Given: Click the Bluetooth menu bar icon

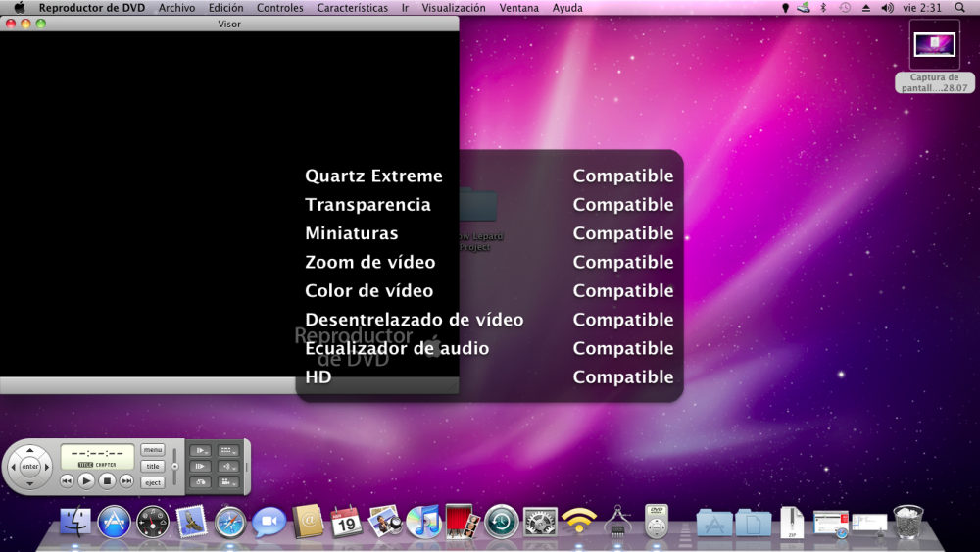Looking at the screenshot, I should click(823, 8).
